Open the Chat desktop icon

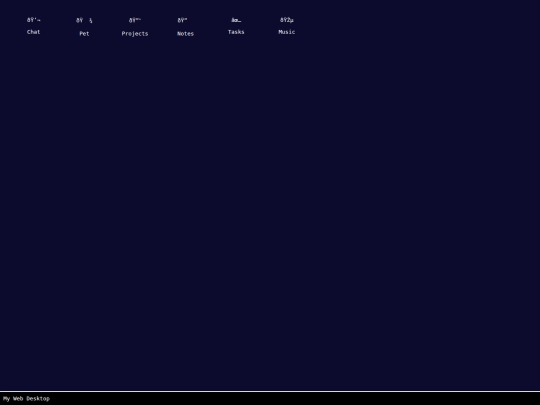[33, 26]
